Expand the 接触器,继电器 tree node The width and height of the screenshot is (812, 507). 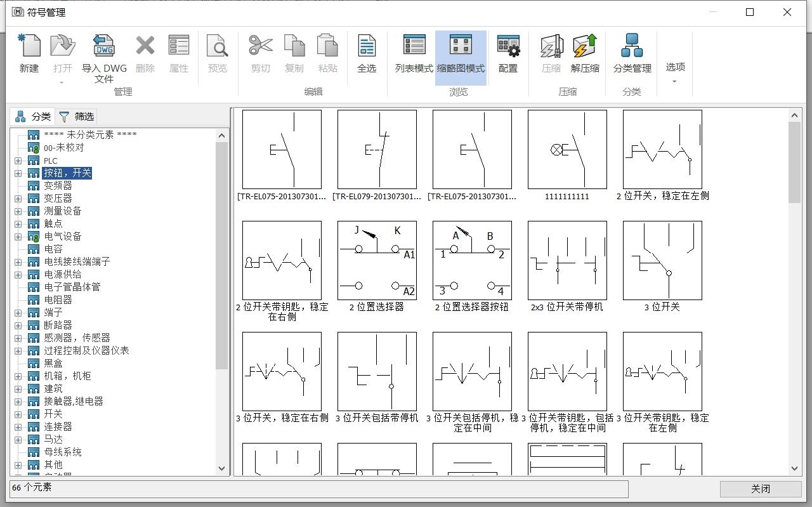pyautogui.click(x=18, y=402)
